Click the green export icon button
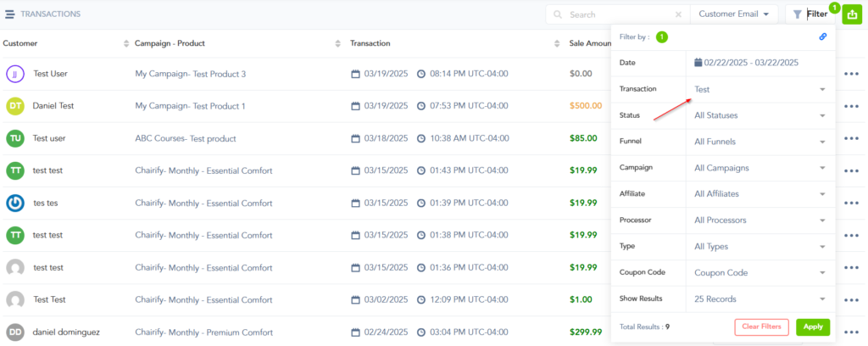The image size is (868, 346). tap(851, 14)
